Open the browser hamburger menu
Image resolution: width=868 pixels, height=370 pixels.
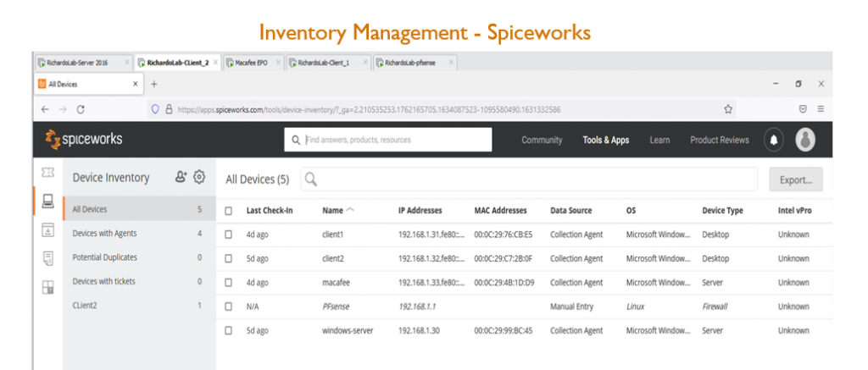click(x=821, y=109)
